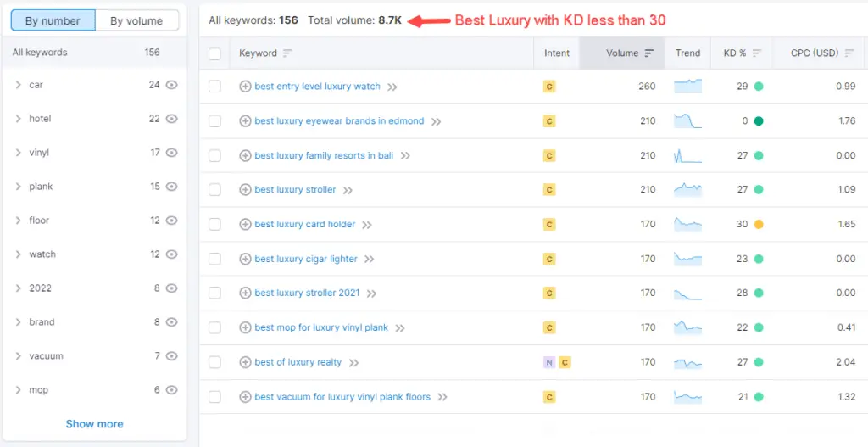Click plus icon for 'best luxury family resorts in bali'

coord(245,156)
